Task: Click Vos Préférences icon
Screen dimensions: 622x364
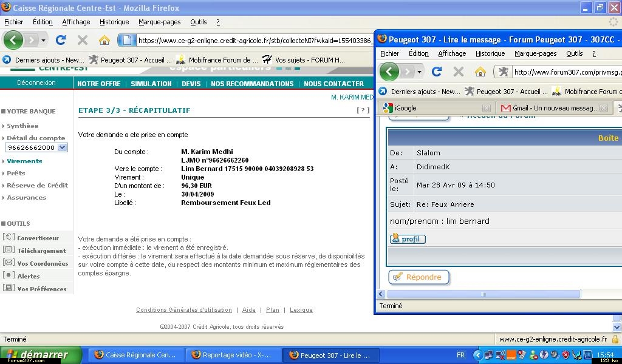Action: pyautogui.click(x=9, y=288)
